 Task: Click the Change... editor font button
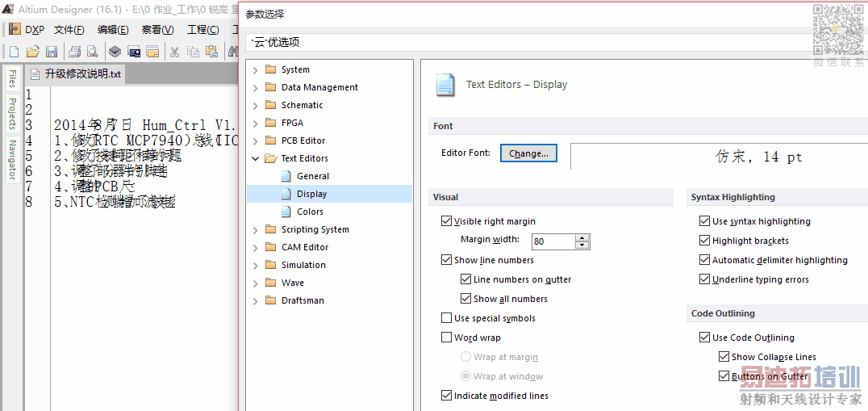528,153
